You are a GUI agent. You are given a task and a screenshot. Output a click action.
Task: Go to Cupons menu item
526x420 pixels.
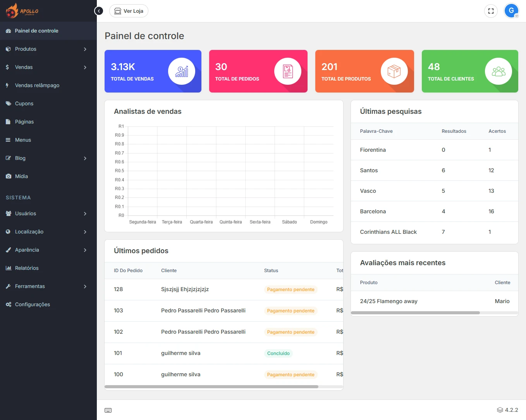[x=24, y=104]
